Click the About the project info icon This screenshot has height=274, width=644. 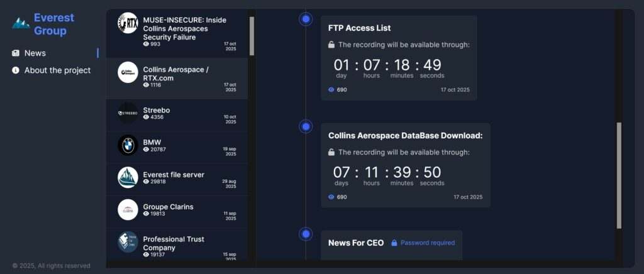click(x=16, y=70)
